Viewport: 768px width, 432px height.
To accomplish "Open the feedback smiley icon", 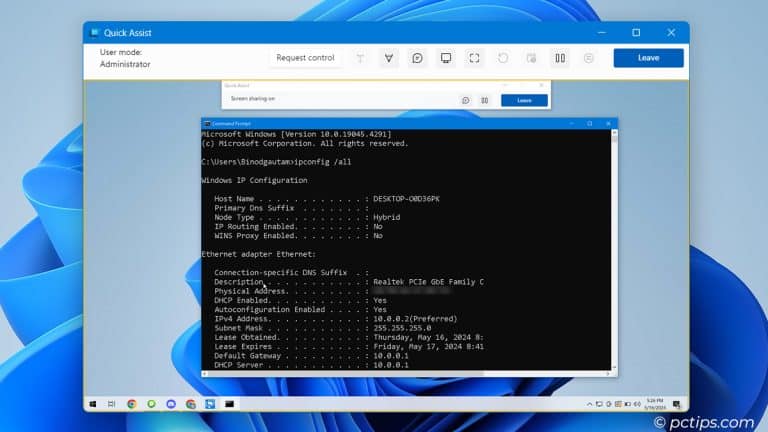I will coord(588,58).
